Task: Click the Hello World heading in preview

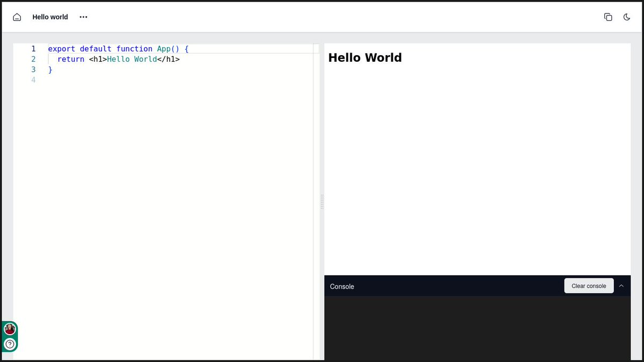Action: [365, 57]
